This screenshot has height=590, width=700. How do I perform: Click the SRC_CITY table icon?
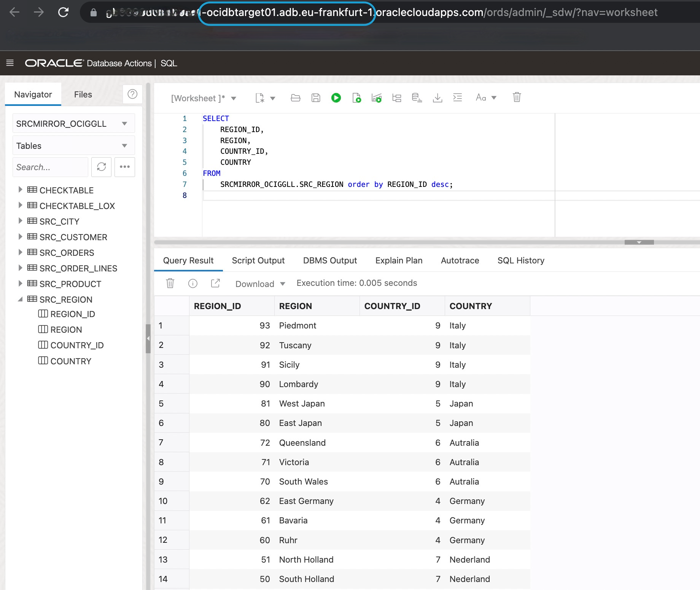point(32,221)
